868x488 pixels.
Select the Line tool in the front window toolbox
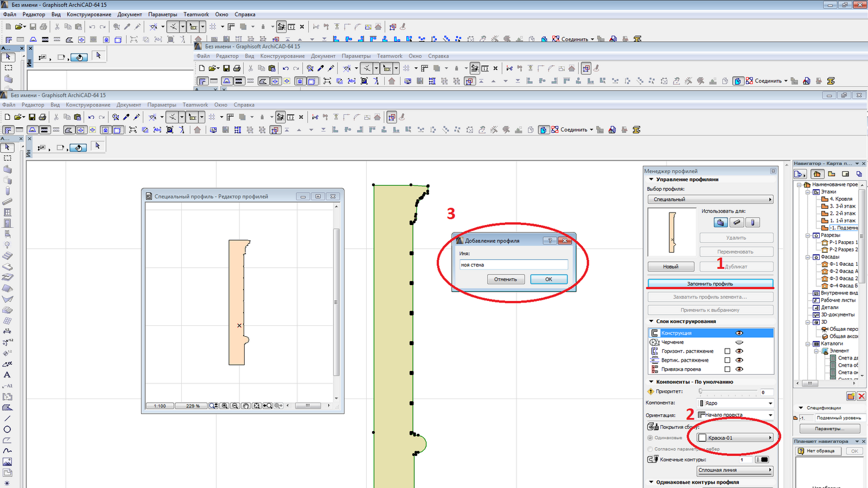tap(8, 418)
